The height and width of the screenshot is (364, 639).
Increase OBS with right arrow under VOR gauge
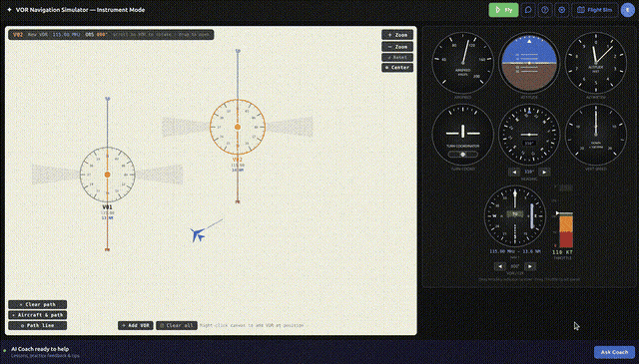click(x=530, y=266)
